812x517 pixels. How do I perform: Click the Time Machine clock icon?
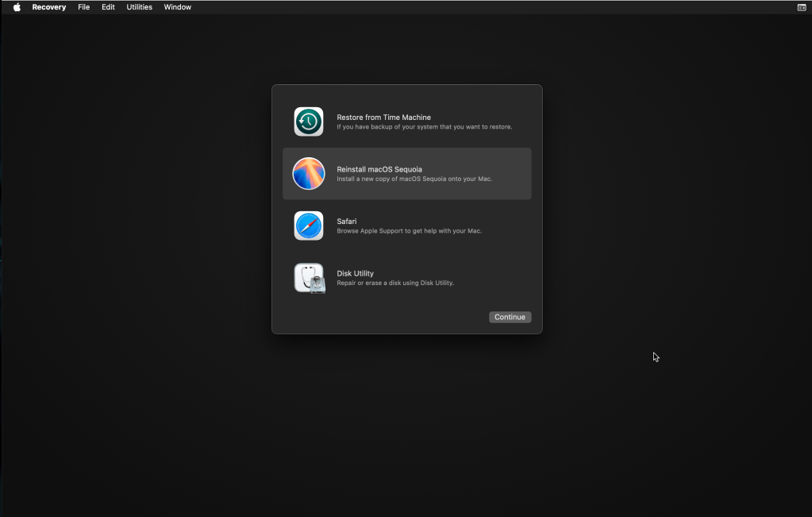point(308,122)
